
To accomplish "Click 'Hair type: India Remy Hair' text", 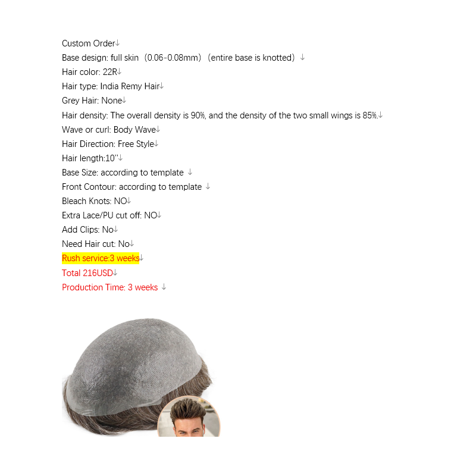I will pos(111,86).
